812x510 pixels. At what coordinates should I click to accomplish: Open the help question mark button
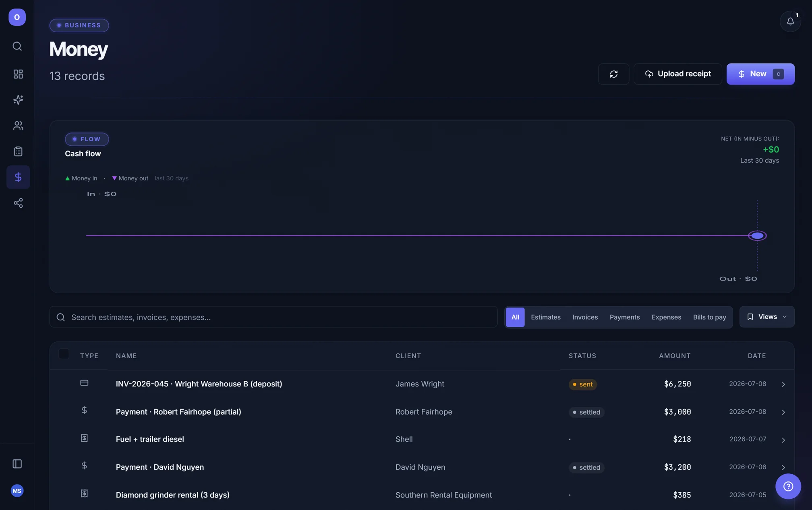pyautogui.click(x=788, y=486)
